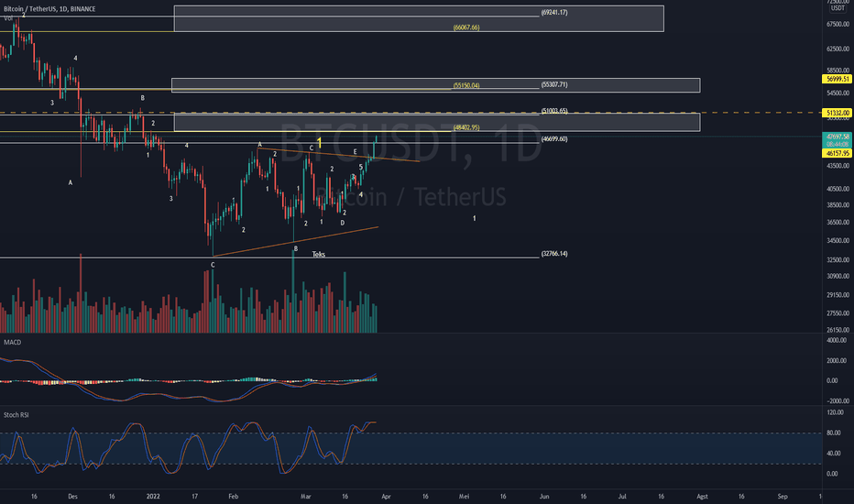Viewport: 854px width, 504px height.
Task: Click the 67500.00 price axis value
Action: coord(838,24)
